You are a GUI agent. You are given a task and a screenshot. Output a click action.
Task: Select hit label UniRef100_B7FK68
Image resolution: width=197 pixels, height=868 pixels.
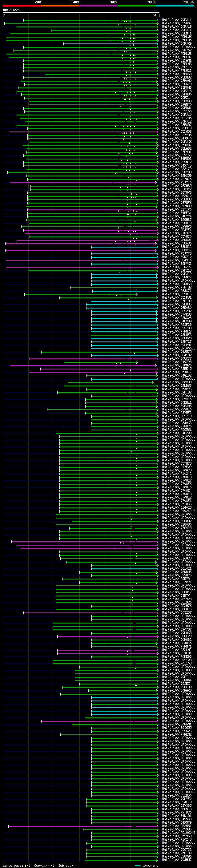pos(176,74)
